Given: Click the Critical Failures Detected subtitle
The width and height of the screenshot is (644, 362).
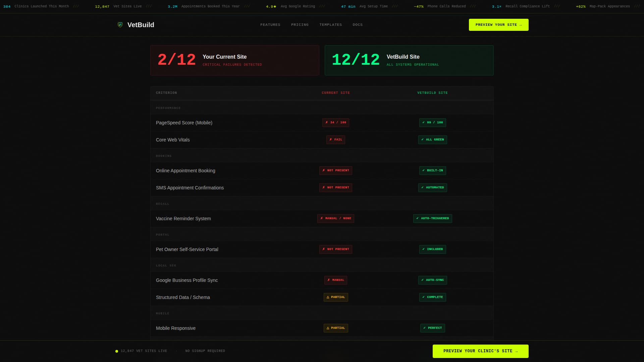Looking at the screenshot, I should (232, 65).
